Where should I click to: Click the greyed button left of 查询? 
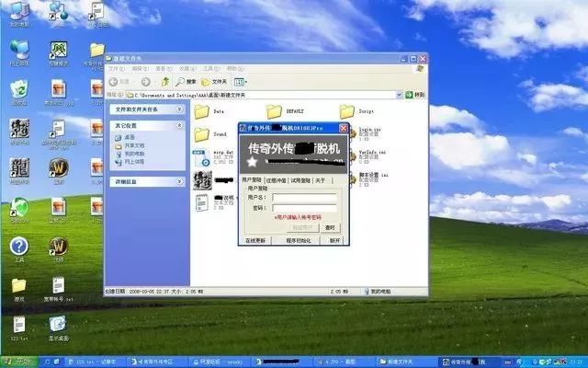304,227
